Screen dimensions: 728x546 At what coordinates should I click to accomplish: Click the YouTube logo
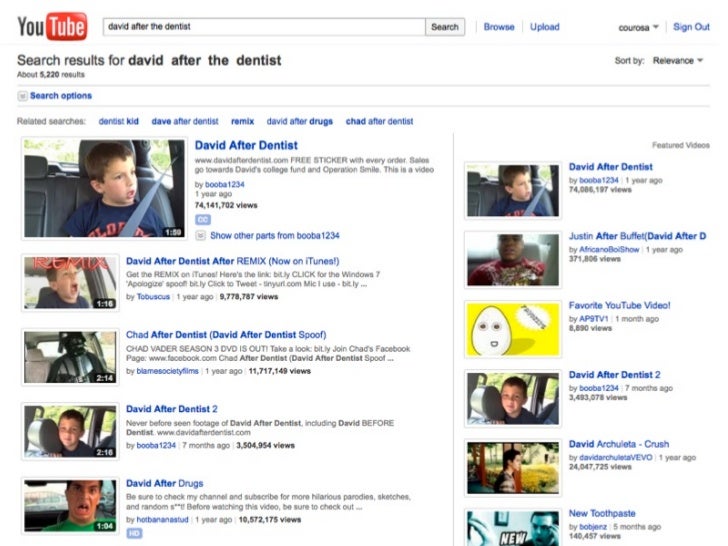[x=52, y=26]
